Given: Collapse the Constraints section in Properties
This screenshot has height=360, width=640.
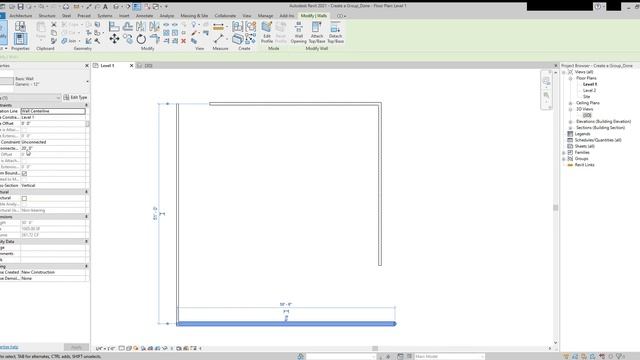Looking at the screenshot, I should coord(86,105).
